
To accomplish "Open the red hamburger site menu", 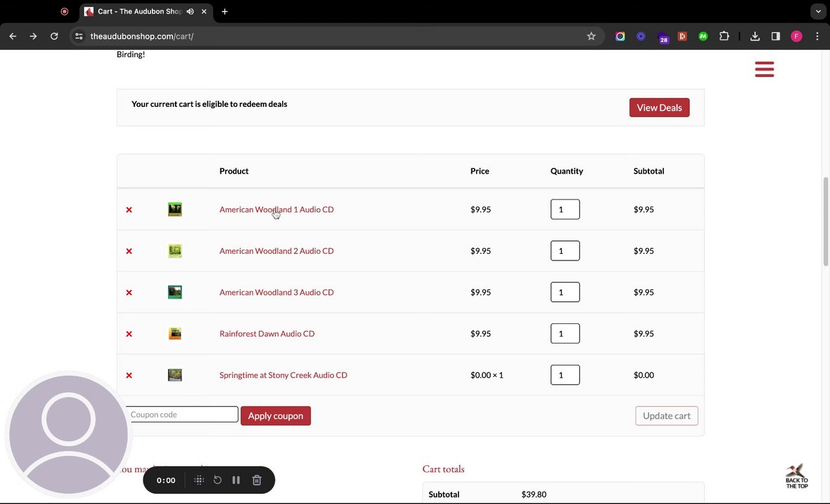I will [765, 69].
